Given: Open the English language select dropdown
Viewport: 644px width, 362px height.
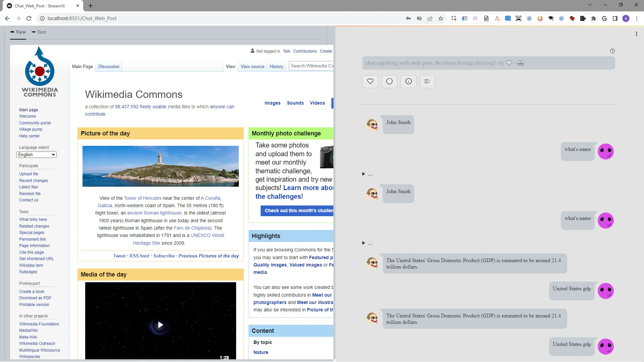Looking at the screenshot, I should click(37, 155).
